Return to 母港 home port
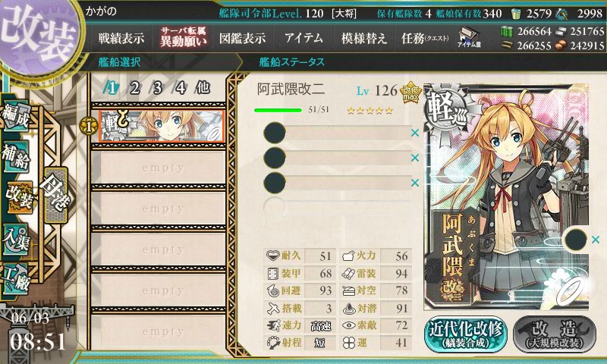 pyautogui.click(x=55, y=195)
